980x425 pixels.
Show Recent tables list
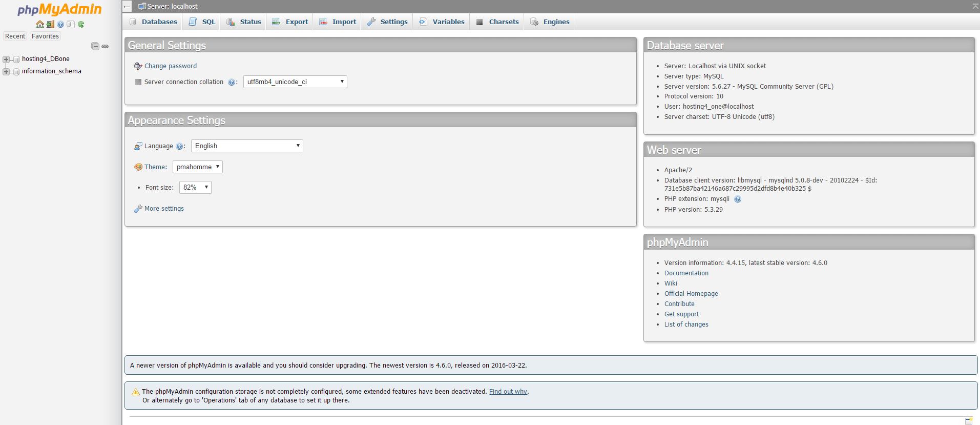point(15,36)
